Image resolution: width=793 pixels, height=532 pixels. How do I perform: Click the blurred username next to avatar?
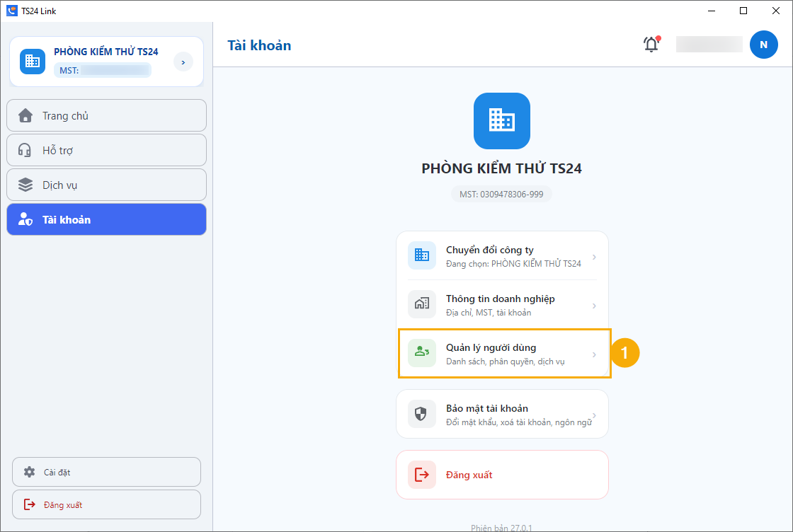pyautogui.click(x=709, y=45)
